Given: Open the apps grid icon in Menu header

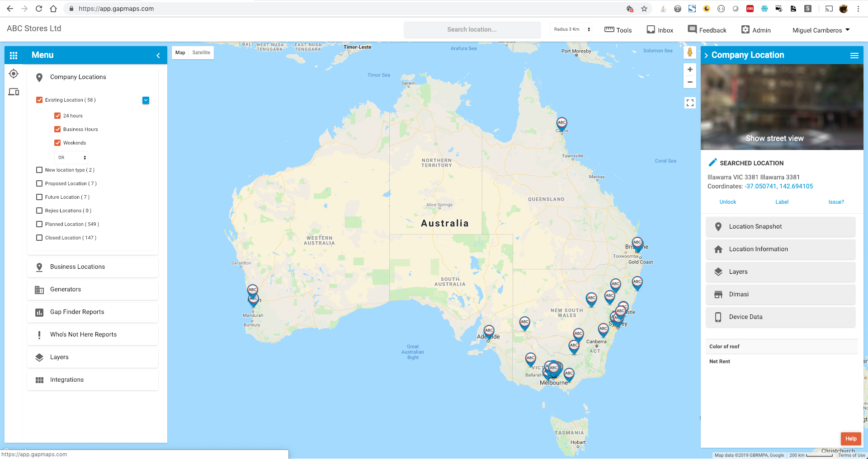Looking at the screenshot, I should coord(14,55).
